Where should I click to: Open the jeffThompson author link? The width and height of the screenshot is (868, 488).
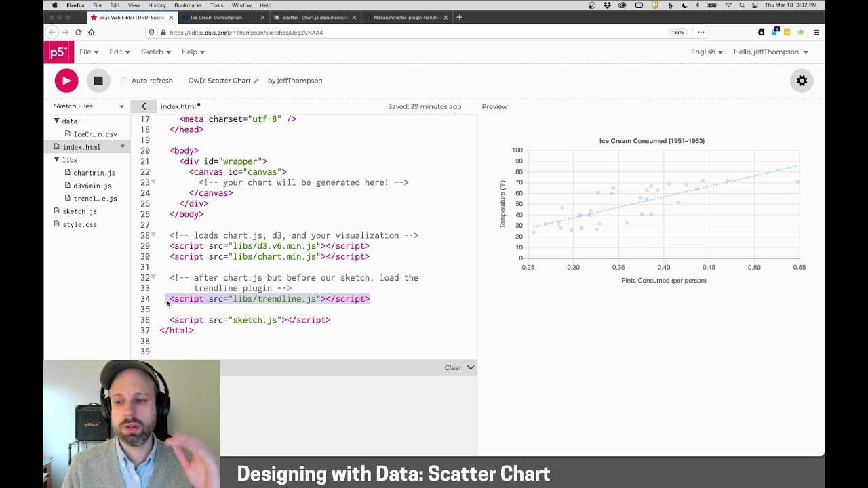tap(300, 81)
